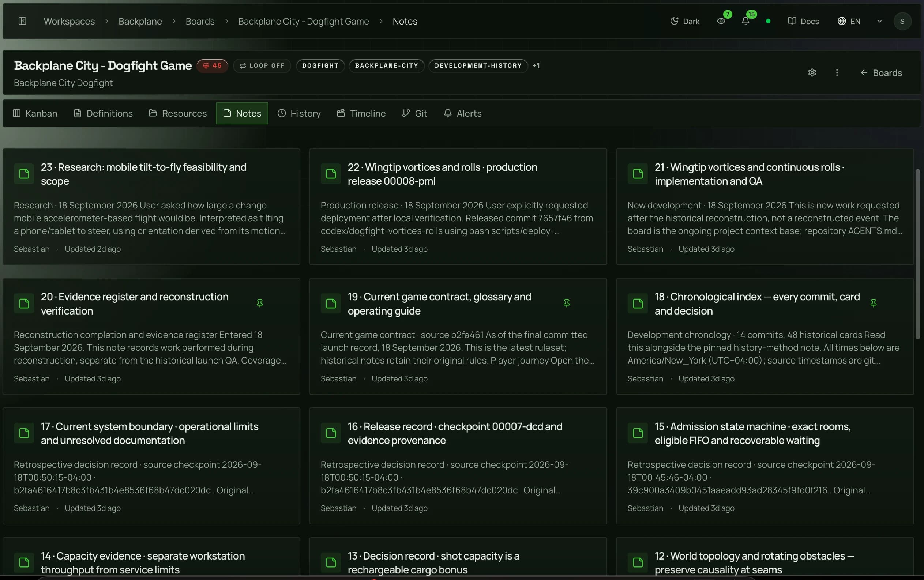Viewport: 924px width, 580px height.
Task: Select the DOGFIGHT tag
Action: pyautogui.click(x=320, y=65)
